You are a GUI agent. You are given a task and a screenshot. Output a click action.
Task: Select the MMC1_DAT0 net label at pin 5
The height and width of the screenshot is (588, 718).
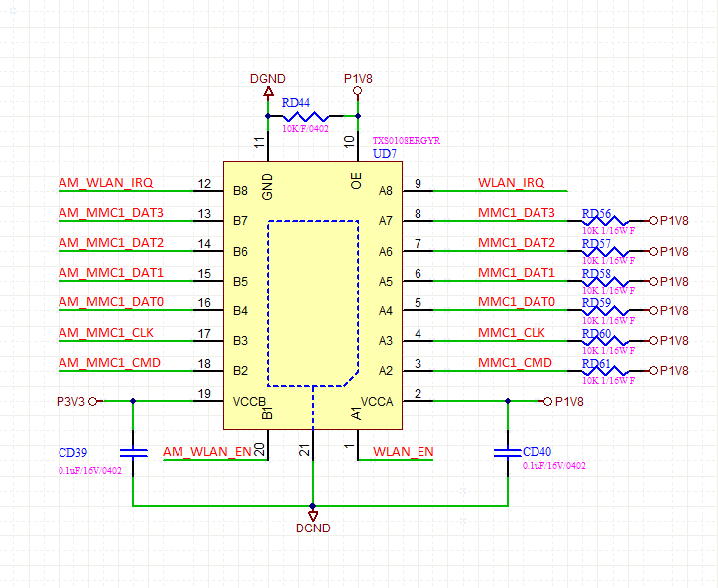(x=517, y=302)
